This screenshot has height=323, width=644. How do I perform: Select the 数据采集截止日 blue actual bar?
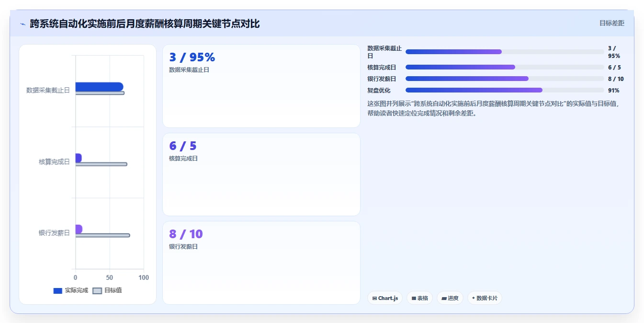[x=99, y=87]
